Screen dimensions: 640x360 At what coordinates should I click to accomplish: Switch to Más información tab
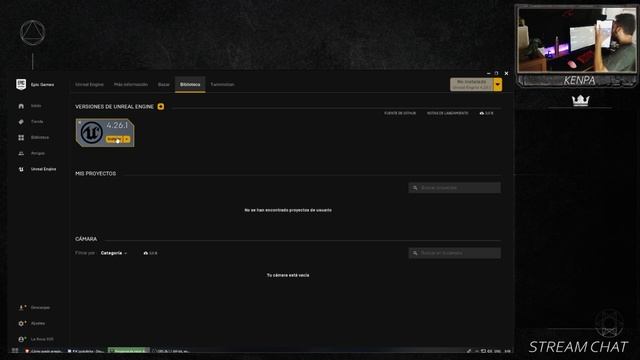tap(131, 84)
